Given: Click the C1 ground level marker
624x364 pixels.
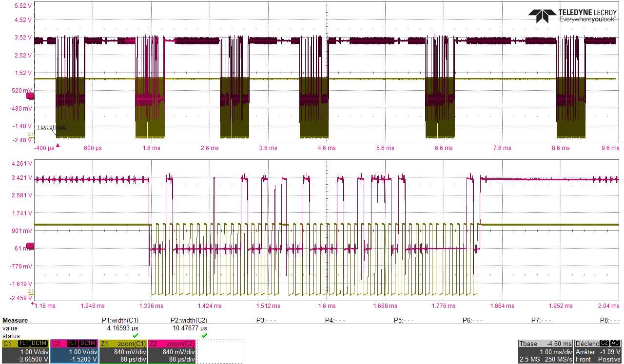Looking at the screenshot, I should 30,134.
